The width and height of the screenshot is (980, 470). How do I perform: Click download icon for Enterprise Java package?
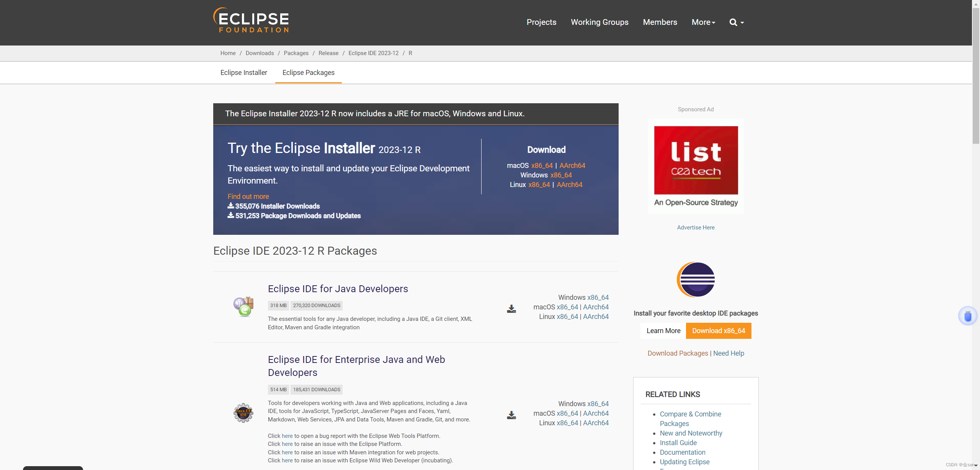511,415
